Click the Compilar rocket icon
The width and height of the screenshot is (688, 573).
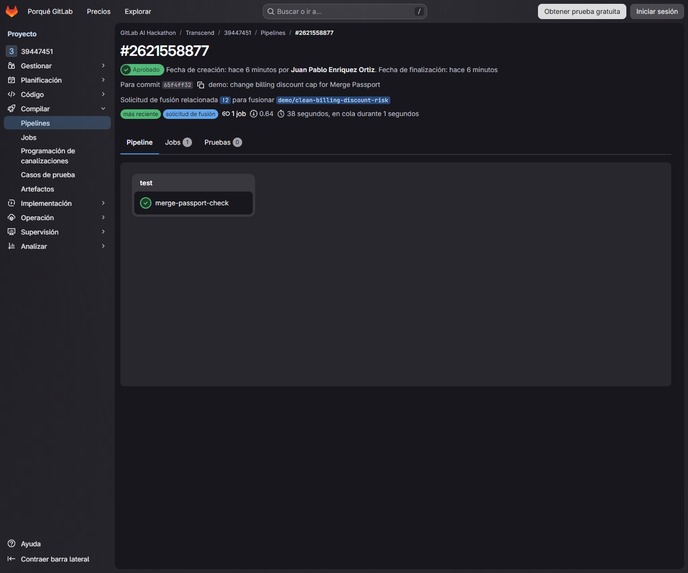point(11,108)
